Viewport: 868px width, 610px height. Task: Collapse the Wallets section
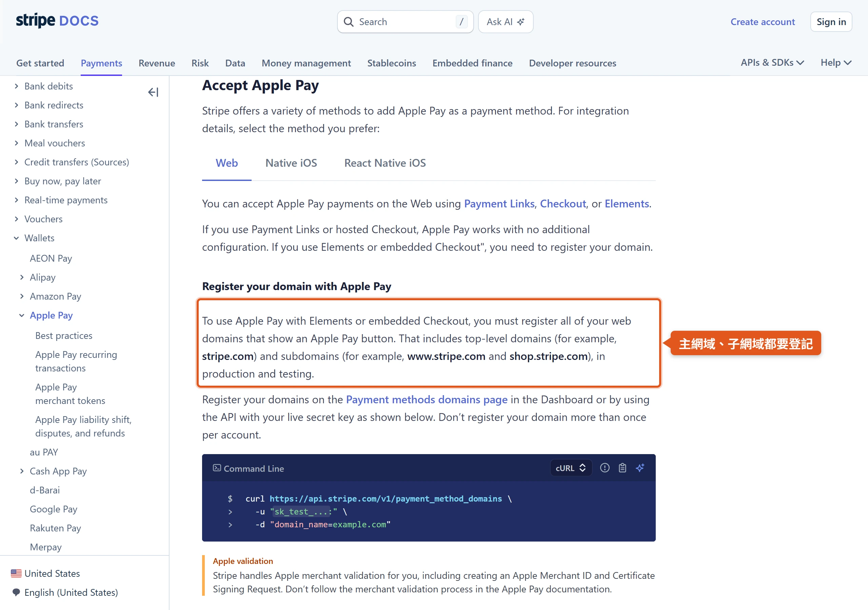[x=16, y=238]
